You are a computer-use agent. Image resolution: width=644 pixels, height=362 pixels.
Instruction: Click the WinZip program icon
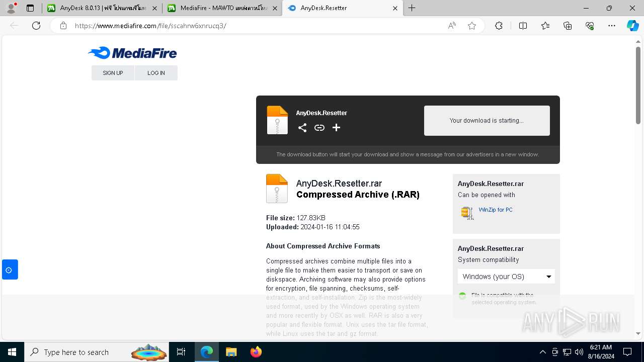[467, 213]
